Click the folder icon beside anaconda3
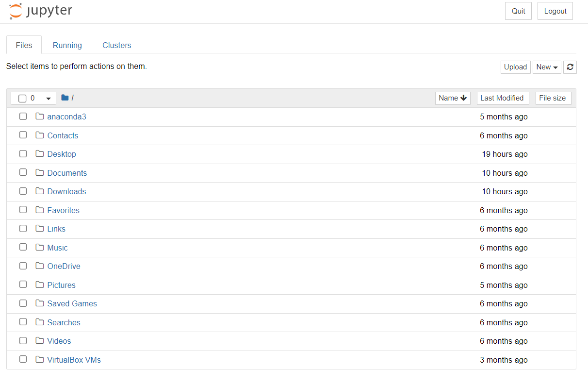 click(40, 117)
